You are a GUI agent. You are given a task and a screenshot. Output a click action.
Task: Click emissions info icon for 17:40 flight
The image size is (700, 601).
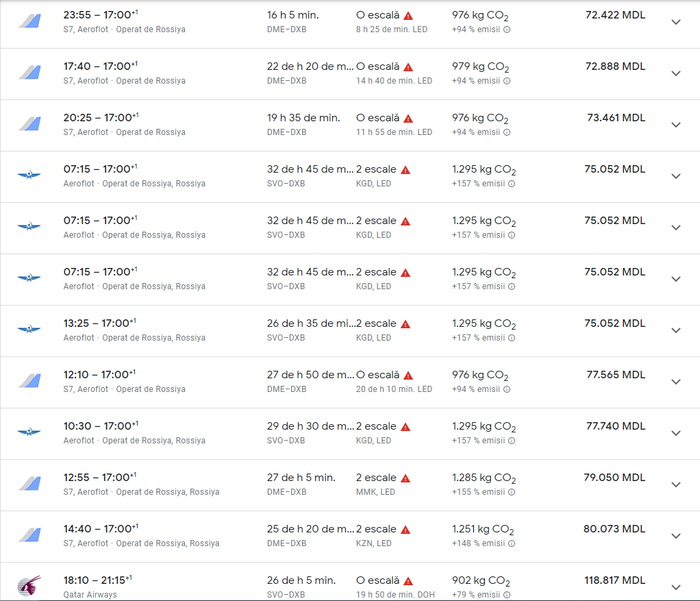508,81
